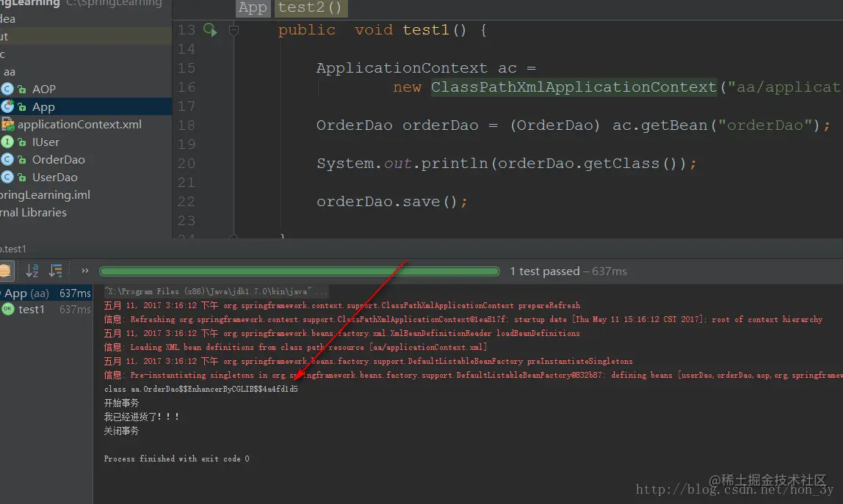This screenshot has width=843, height=504.
Task: Click the App breadcrumb in editor
Action: [253, 7]
